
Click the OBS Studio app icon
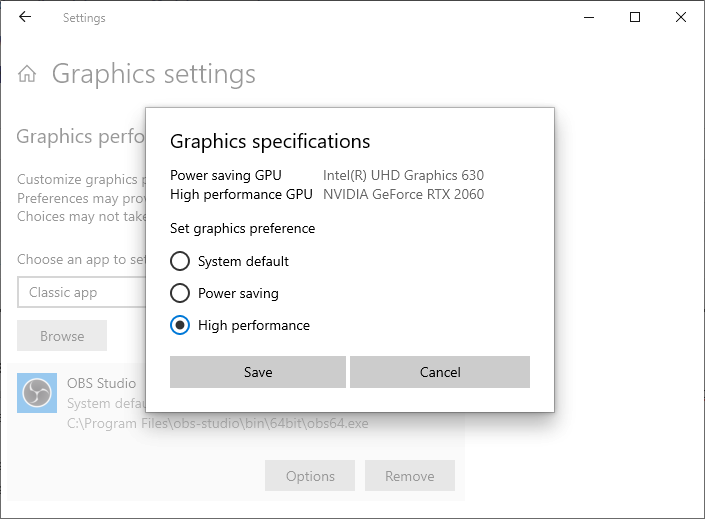click(39, 394)
